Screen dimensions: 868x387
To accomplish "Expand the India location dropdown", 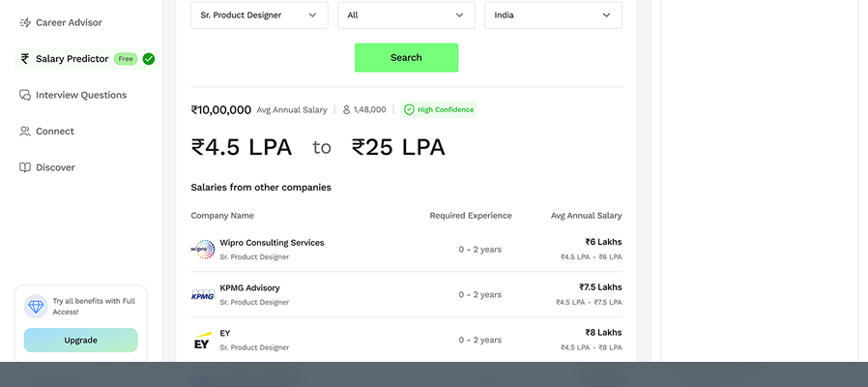I will pyautogui.click(x=553, y=15).
